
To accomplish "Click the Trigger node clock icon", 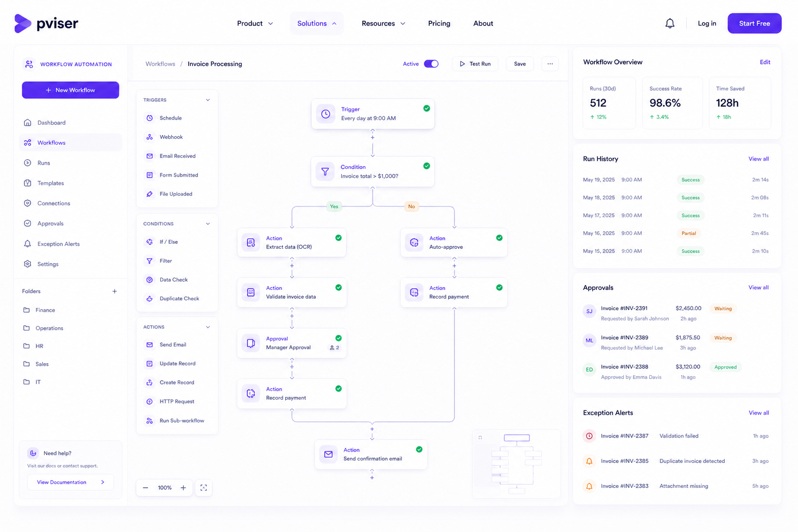I will tap(326, 114).
